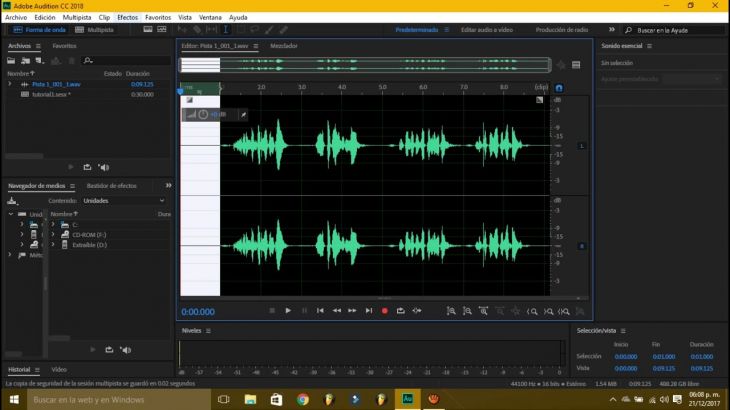The image size is (730, 410).
Task: Select the Editar audio a vídeo workspace
Action: coord(486,30)
